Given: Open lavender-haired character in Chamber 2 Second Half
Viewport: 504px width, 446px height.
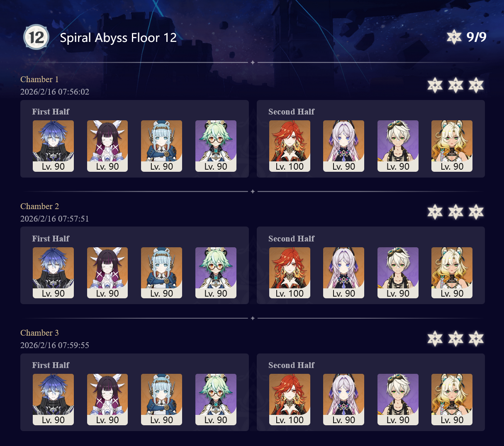Looking at the screenshot, I should click(x=344, y=273).
